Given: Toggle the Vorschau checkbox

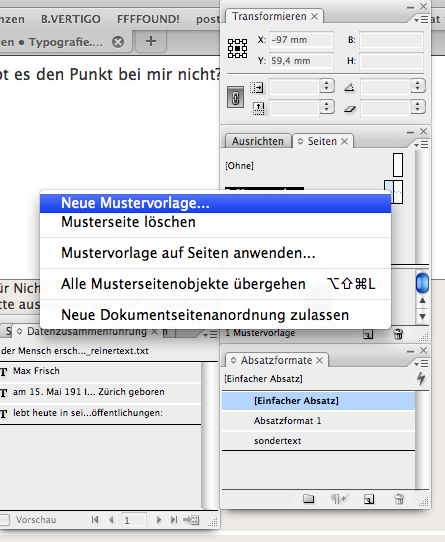Looking at the screenshot, I should (4, 520).
